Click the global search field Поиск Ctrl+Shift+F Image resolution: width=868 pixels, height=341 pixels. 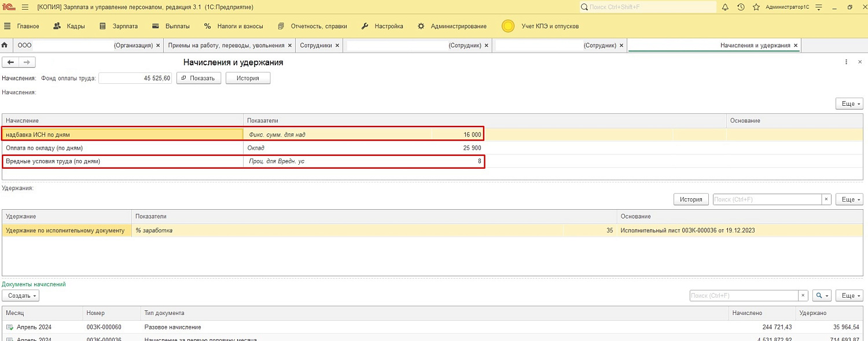click(x=648, y=8)
